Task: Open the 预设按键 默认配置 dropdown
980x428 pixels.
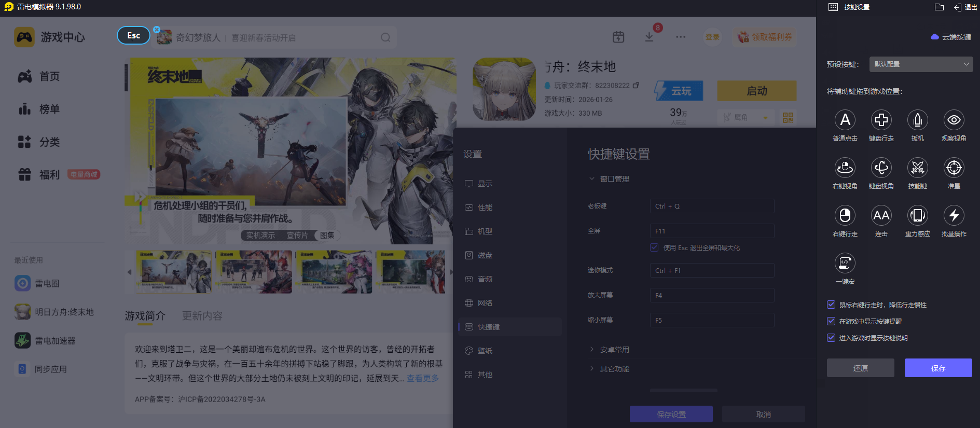Action: pyautogui.click(x=921, y=64)
